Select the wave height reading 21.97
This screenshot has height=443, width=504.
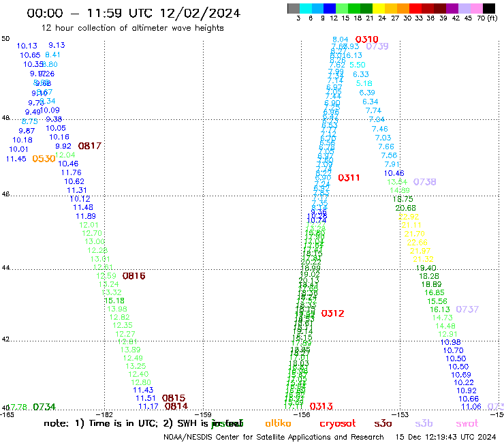[x=420, y=251]
